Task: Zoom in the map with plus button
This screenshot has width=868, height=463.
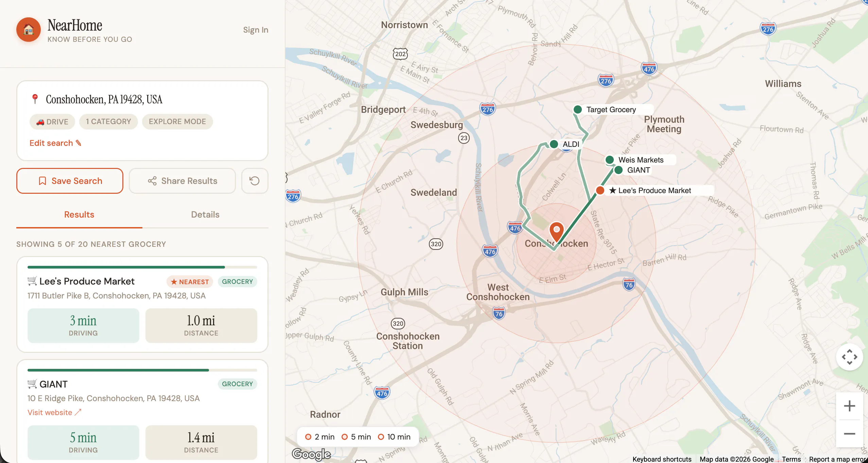Action: coord(849,406)
